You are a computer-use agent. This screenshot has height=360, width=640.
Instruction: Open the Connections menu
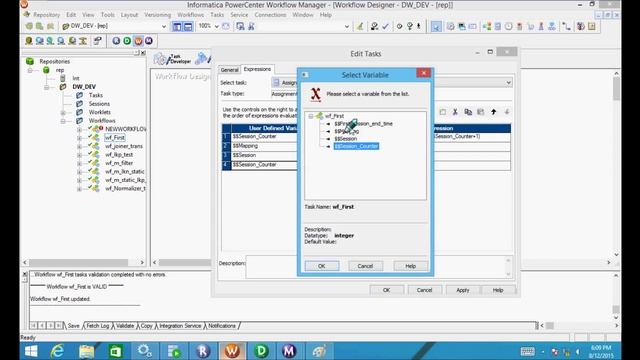click(x=270, y=15)
